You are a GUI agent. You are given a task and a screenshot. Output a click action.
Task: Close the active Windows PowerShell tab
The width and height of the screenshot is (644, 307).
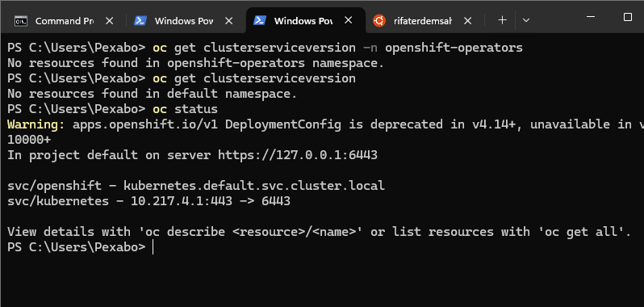click(349, 20)
